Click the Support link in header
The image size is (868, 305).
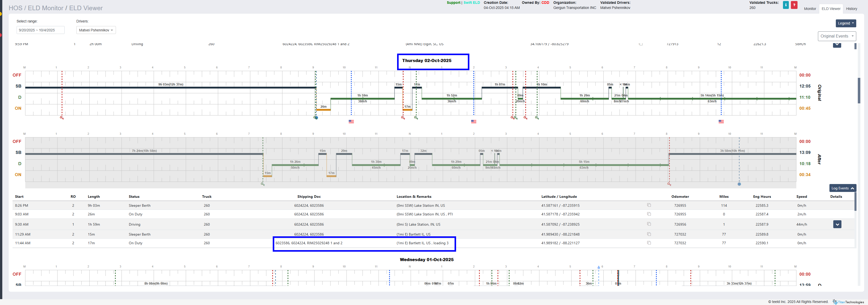click(x=453, y=3)
